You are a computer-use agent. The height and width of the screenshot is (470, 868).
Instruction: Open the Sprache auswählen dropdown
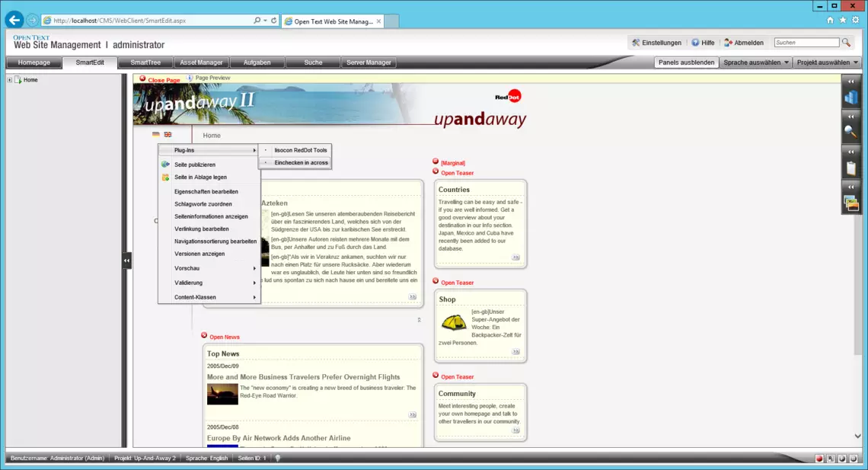755,62
